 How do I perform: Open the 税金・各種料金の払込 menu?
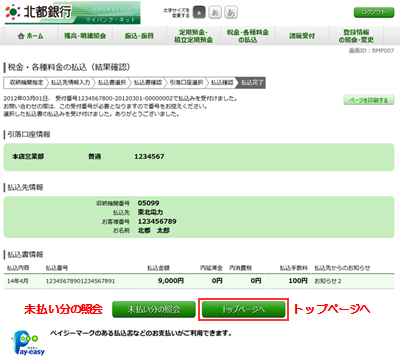tap(247, 36)
